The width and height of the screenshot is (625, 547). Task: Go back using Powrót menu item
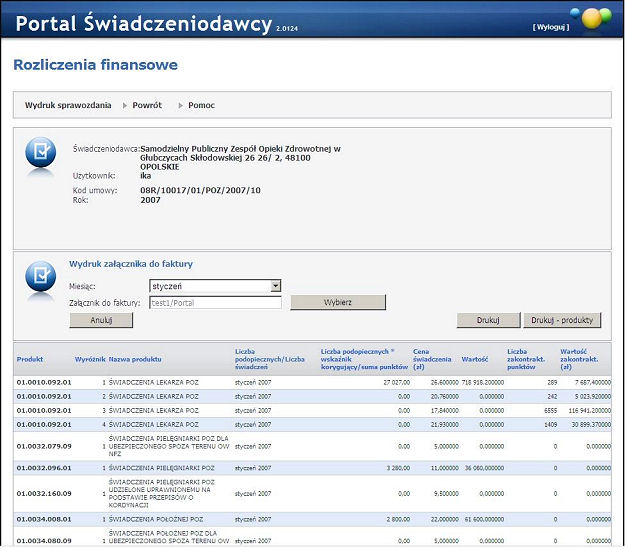pos(147,105)
